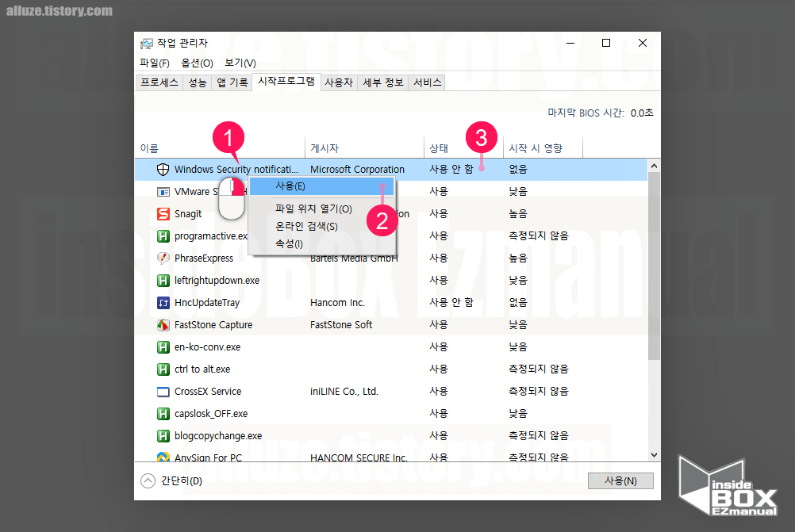Choose 사용(E) in the context menu
The image size is (795, 532).
coord(321,186)
